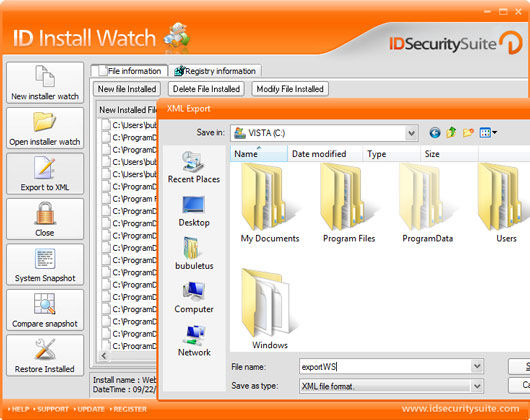
Task: Click the Export to XML icon
Action: [45, 173]
